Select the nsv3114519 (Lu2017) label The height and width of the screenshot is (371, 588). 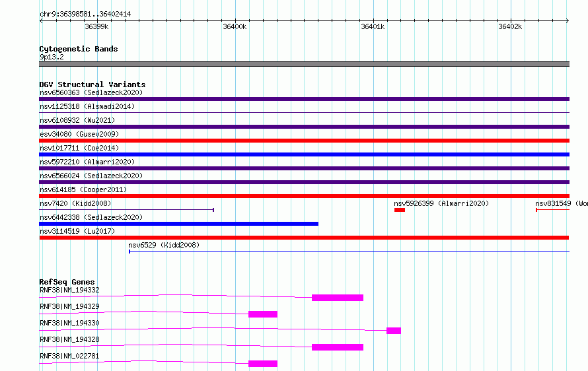pos(77,231)
